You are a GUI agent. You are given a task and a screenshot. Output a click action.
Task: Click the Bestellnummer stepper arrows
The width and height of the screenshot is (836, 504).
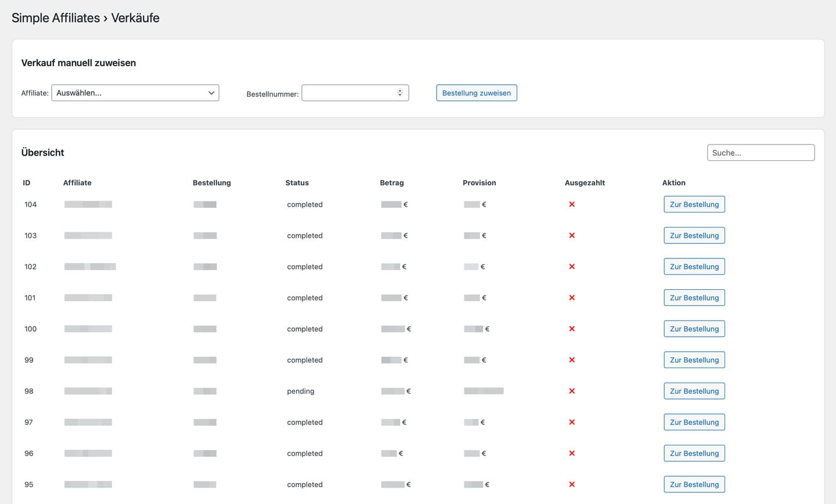pyautogui.click(x=400, y=93)
